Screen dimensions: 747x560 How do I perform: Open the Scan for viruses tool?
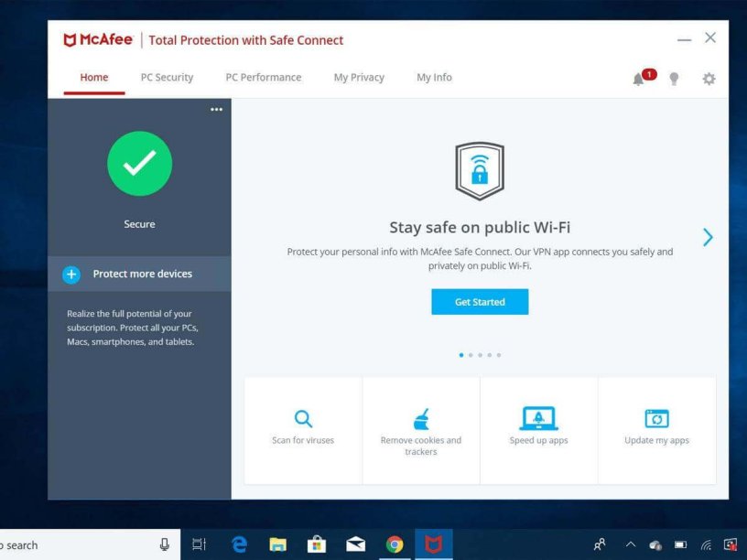tap(302, 427)
